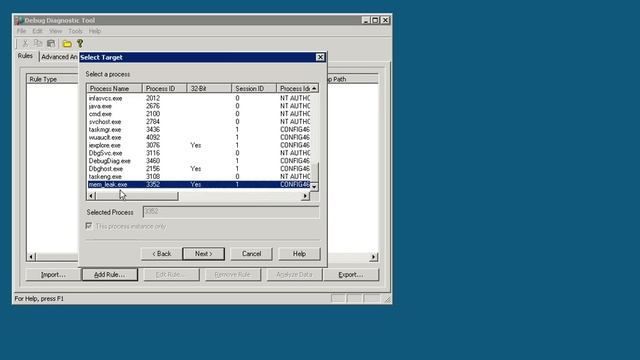This screenshot has width=640, height=360.
Task: Click Rule Type column header in main window
Action: 53,79
